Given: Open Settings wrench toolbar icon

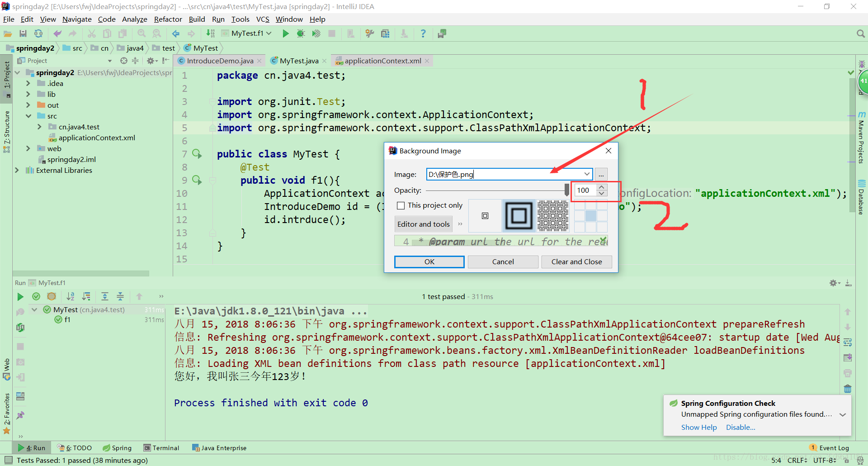Looking at the screenshot, I should [x=370, y=33].
